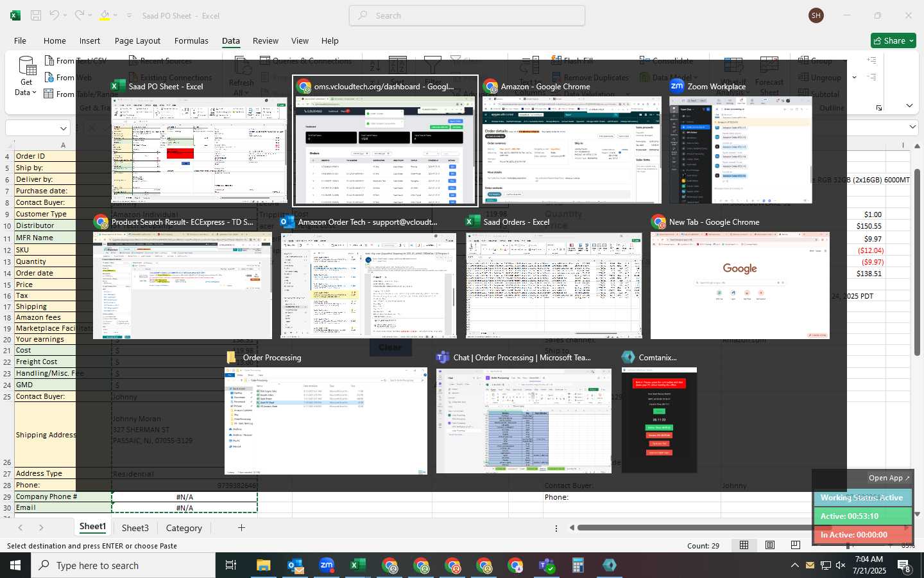
Task: Click the vertical scrollbar in Excel
Action: point(917,262)
